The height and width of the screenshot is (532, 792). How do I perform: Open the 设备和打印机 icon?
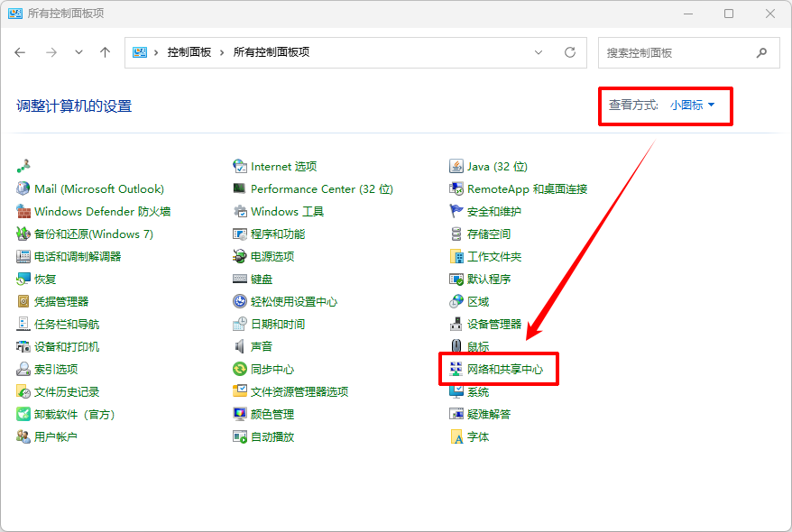pos(23,347)
